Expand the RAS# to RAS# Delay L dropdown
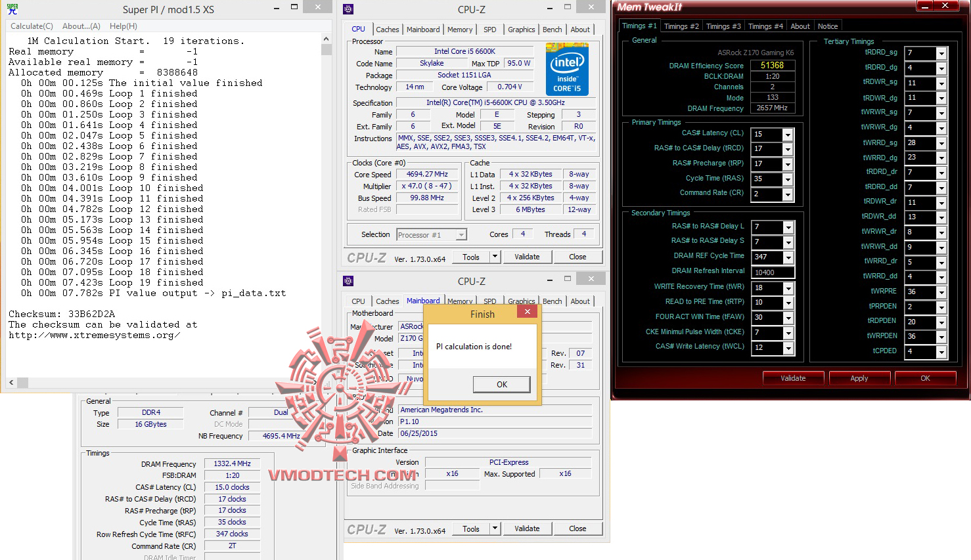This screenshot has width=971, height=560. click(788, 227)
